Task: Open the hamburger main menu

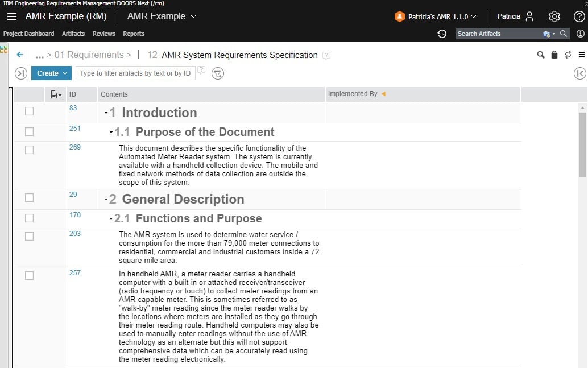Action: coord(12,16)
